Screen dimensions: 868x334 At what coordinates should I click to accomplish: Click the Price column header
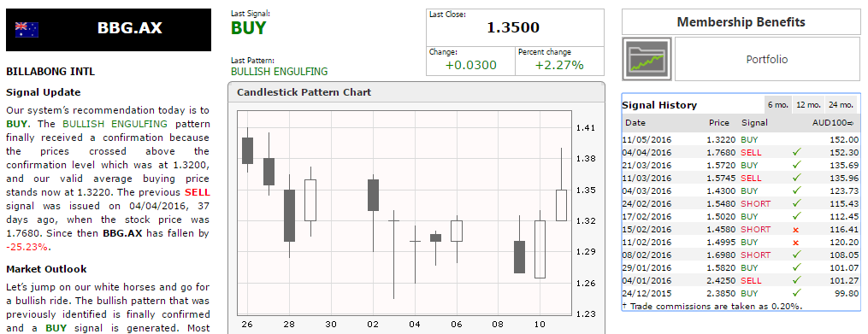coord(719,123)
